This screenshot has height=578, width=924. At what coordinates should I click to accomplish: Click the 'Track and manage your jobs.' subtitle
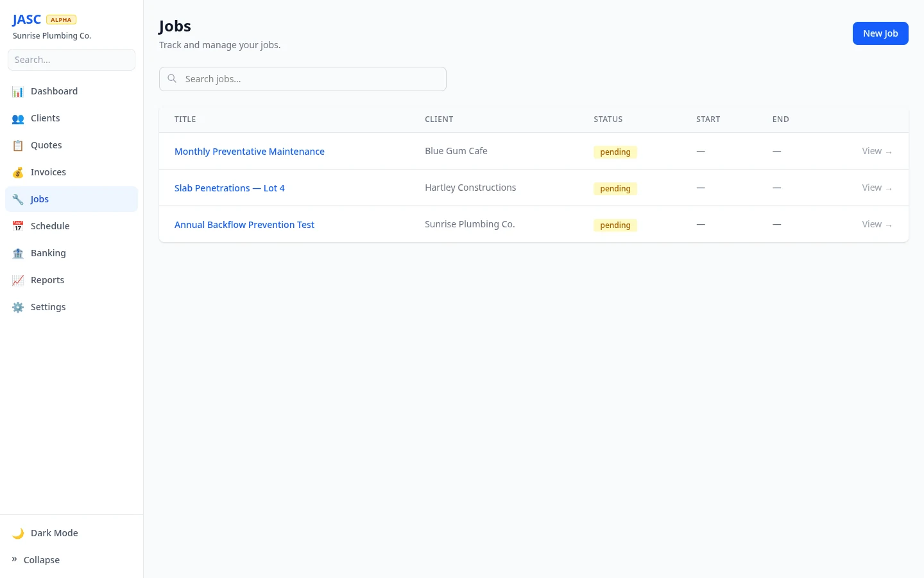pyautogui.click(x=220, y=45)
